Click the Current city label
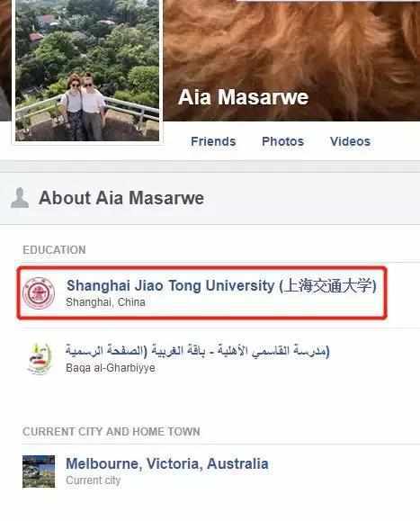Image resolution: width=420 pixels, height=521 pixels. pyautogui.click(x=94, y=481)
